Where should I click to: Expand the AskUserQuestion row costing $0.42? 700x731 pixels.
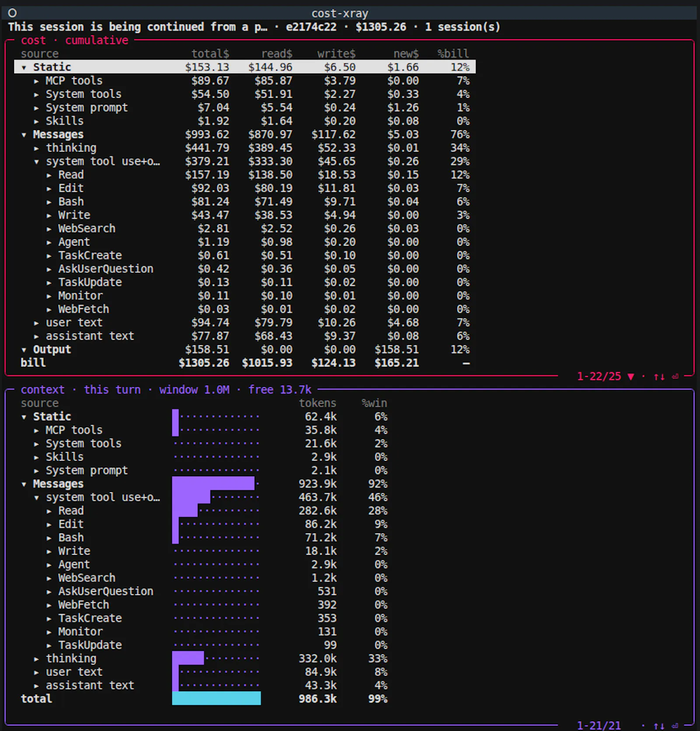coord(49,269)
